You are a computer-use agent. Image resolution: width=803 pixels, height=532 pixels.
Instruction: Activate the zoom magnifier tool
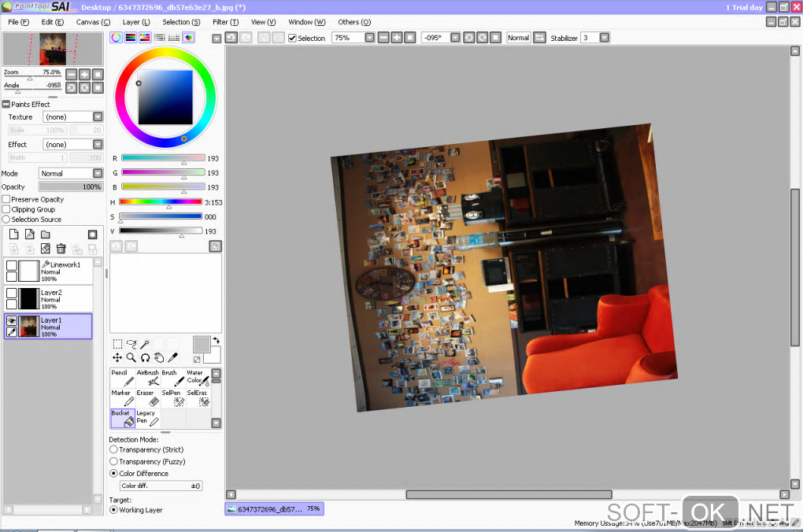click(131, 357)
